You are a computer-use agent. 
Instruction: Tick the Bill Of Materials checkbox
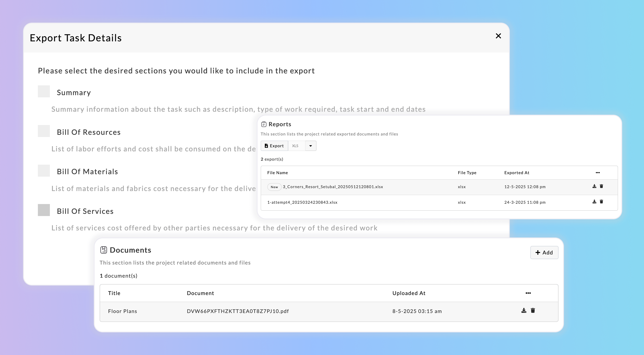44,171
